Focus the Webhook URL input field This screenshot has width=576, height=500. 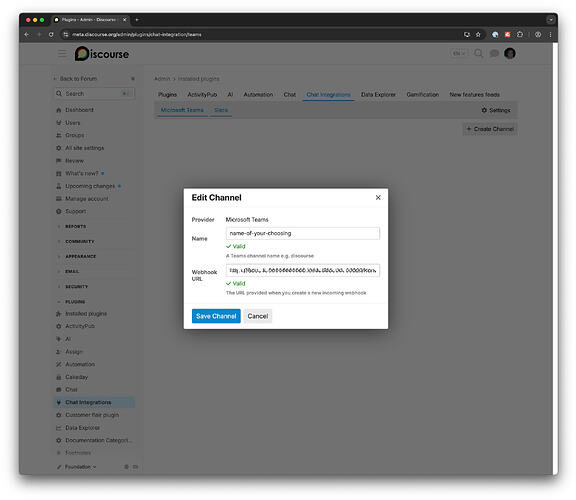[303, 270]
